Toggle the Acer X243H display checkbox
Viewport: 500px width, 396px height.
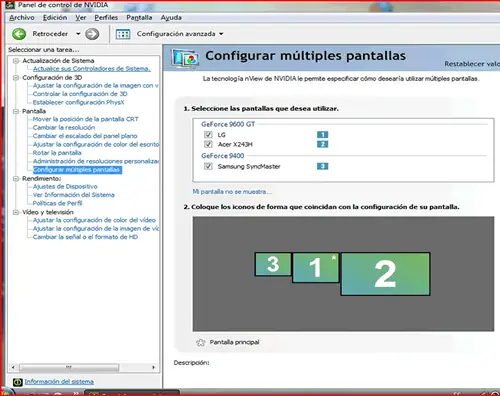point(208,144)
